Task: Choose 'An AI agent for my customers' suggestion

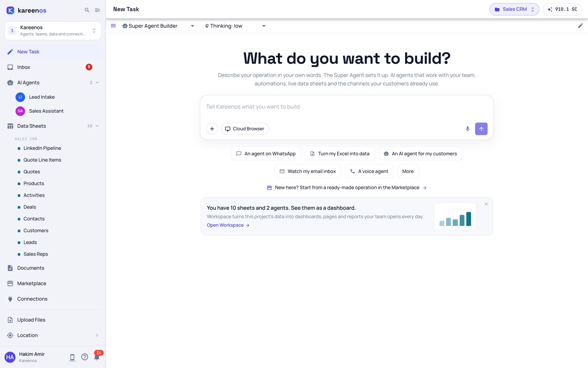Action: pos(420,154)
